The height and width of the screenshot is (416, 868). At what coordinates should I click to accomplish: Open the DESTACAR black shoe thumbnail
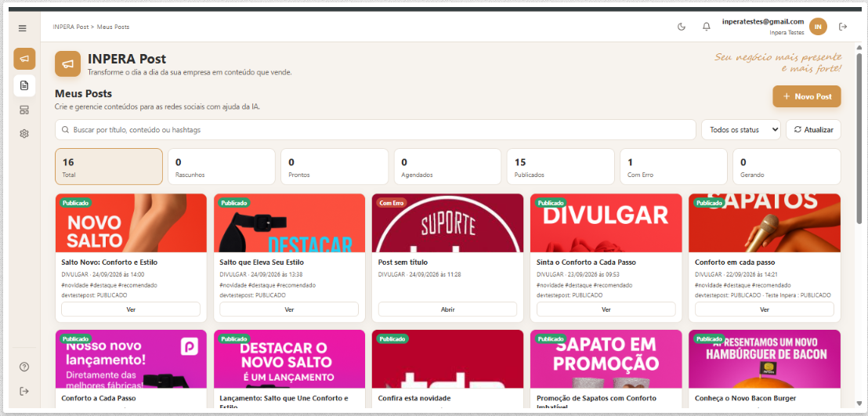coord(290,223)
